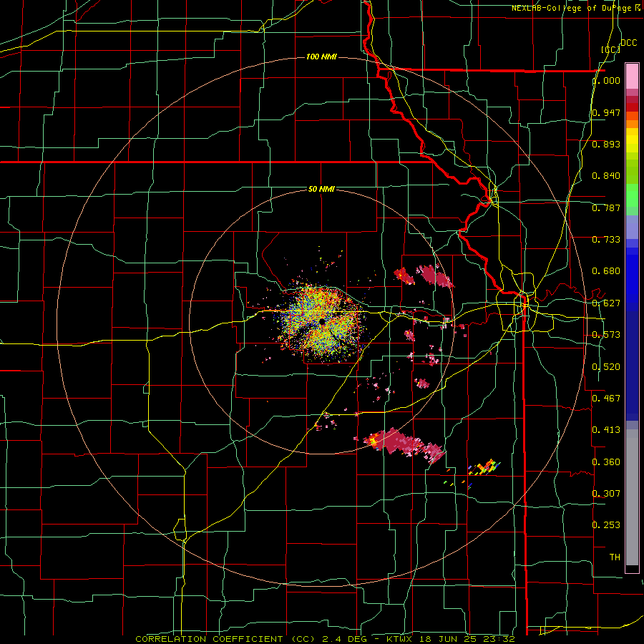Click the 0.627 color scale value
644x644 pixels.
coord(606,303)
